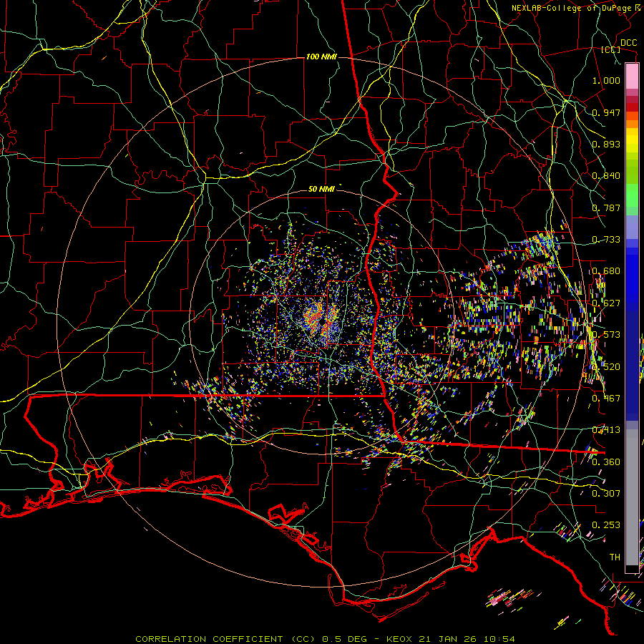Pick the pink band on the color bar
The image size is (644, 644).
(x=632, y=76)
